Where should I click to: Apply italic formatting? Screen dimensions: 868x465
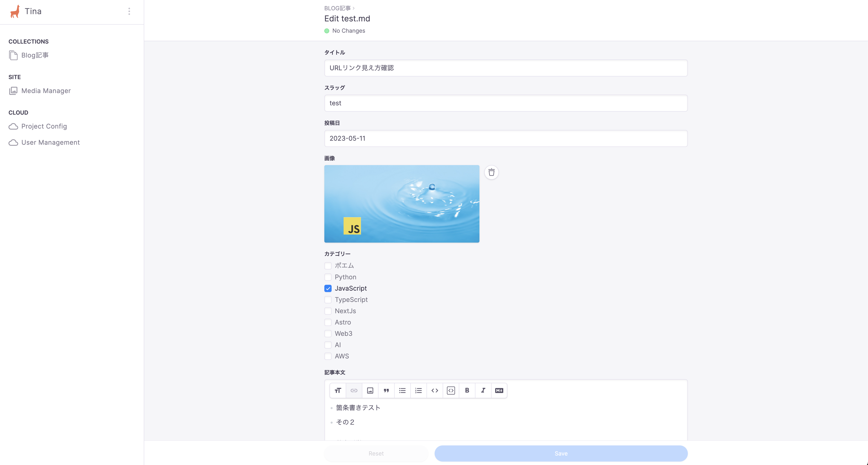point(483,391)
